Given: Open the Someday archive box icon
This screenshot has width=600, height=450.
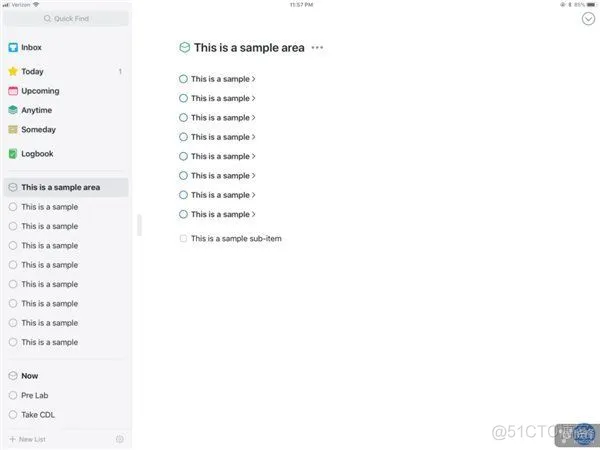Looking at the screenshot, I should pos(13,130).
